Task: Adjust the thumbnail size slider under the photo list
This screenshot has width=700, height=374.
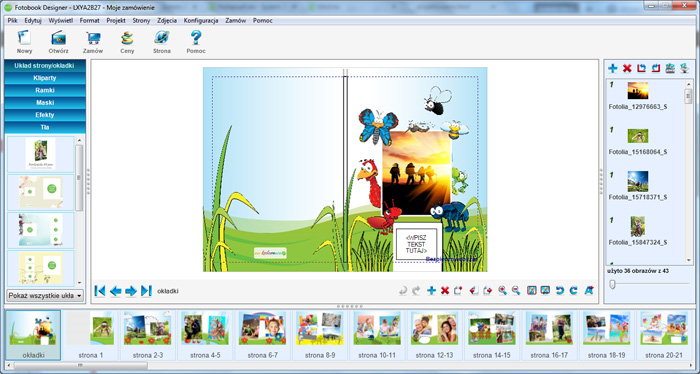Action: [x=613, y=284]
